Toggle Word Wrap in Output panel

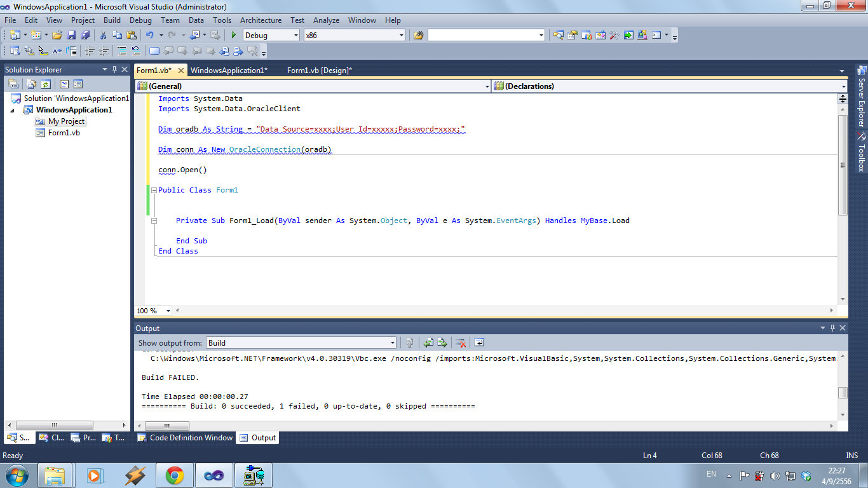(x=479, y=342)
